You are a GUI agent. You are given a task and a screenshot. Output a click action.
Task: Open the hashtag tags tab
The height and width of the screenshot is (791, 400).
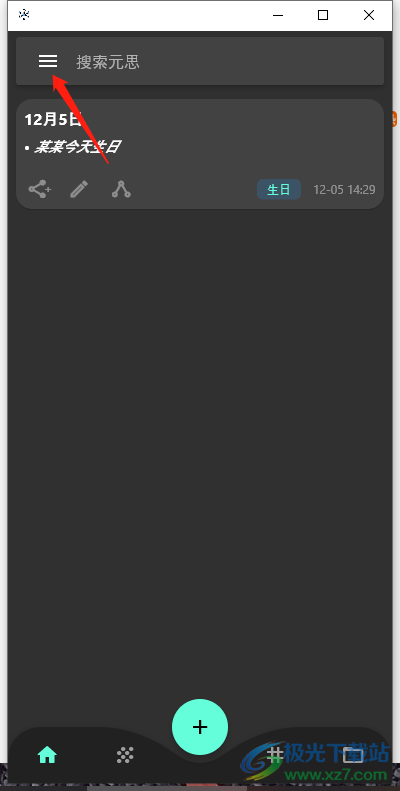(x=274, y=755)
